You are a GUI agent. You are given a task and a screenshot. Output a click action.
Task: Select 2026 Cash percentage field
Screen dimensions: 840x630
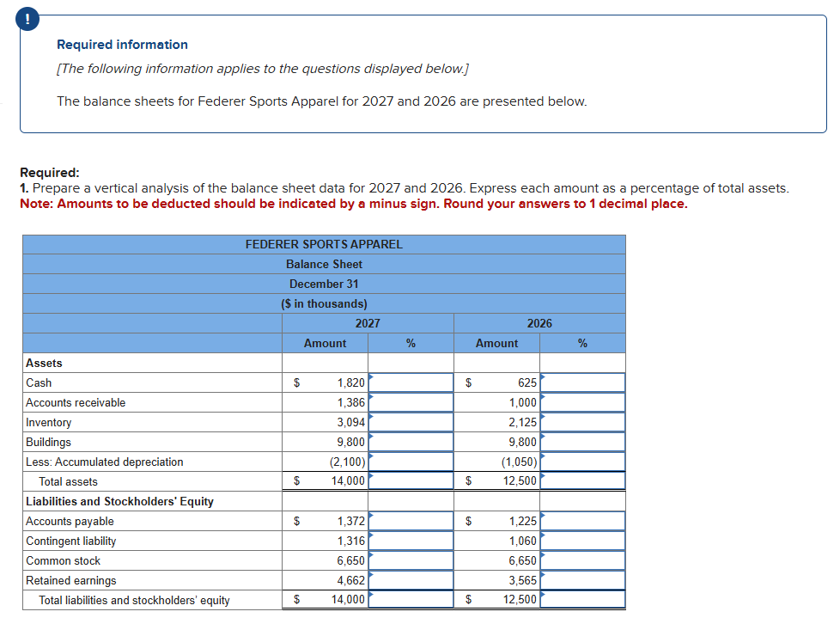pos(583,382)
